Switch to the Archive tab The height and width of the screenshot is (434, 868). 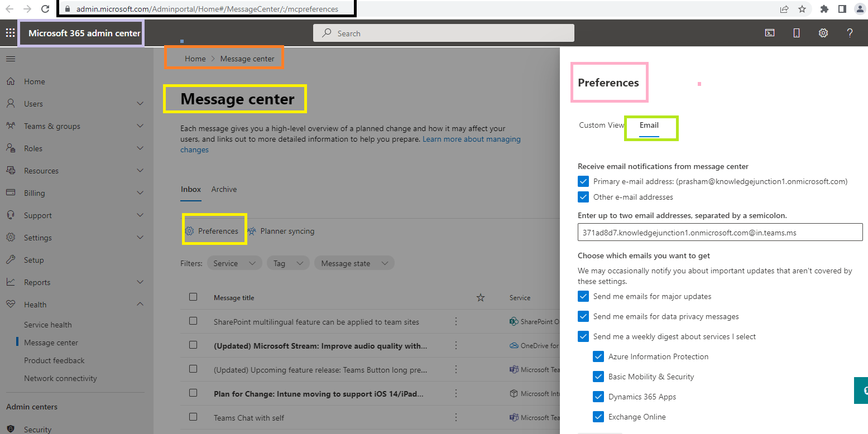224,189
